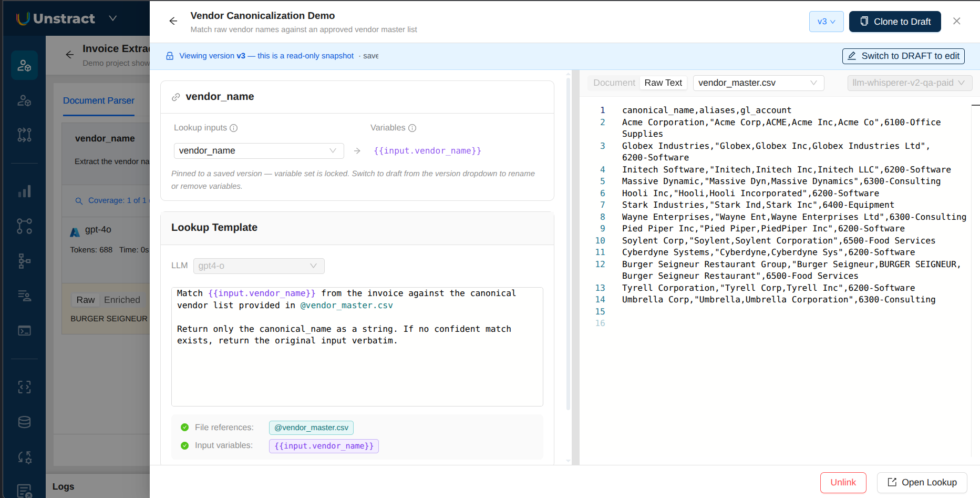Open the hierarchy tree sidebar icon
This screenshot has width=980, height=498.
pos(24,261)
